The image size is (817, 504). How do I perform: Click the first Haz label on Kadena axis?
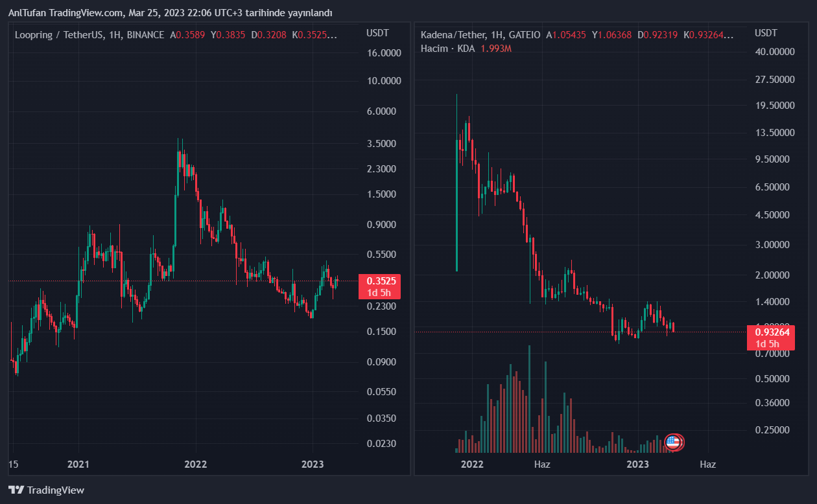click(542, 464)
